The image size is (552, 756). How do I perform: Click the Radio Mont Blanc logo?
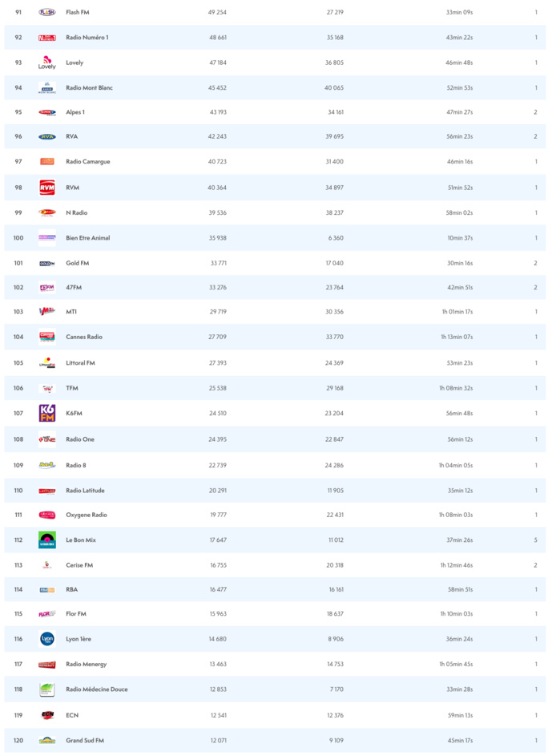point(47,87)
